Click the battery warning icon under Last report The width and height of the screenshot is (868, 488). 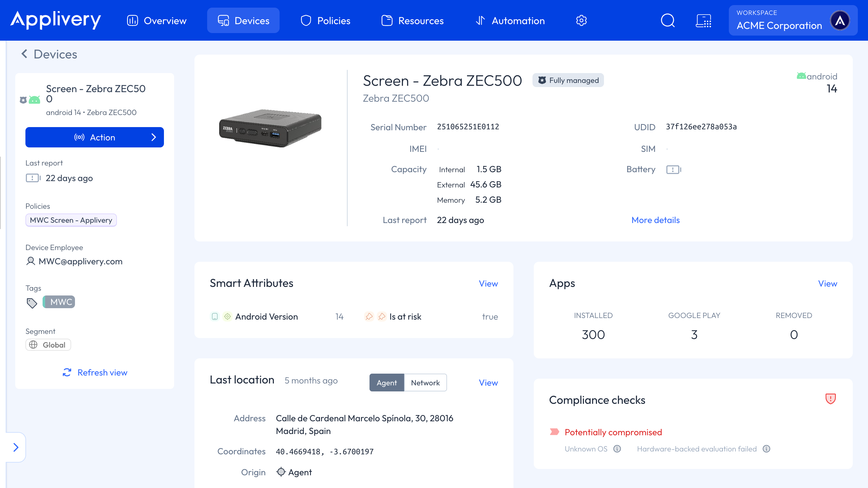pos(33,178)
